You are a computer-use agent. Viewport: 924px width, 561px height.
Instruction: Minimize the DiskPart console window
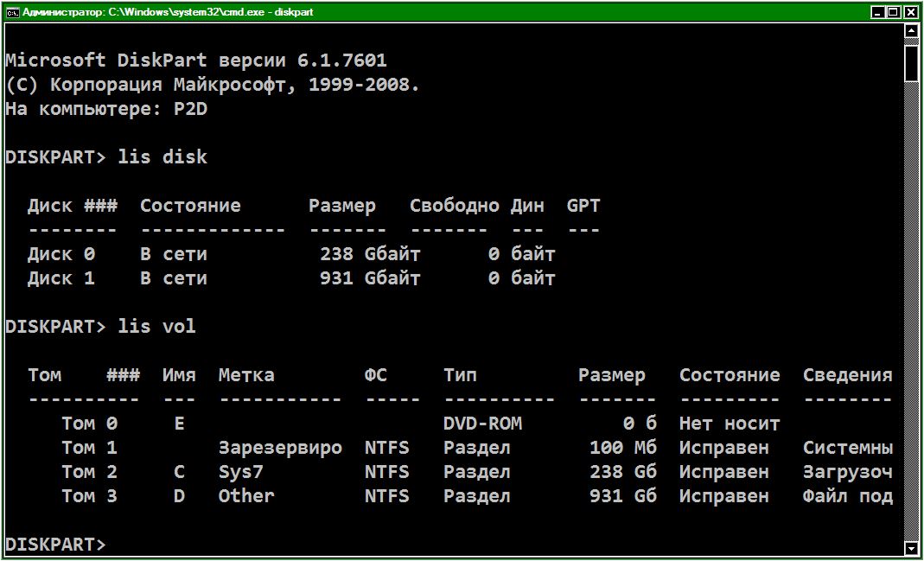[x=878, y=12]
